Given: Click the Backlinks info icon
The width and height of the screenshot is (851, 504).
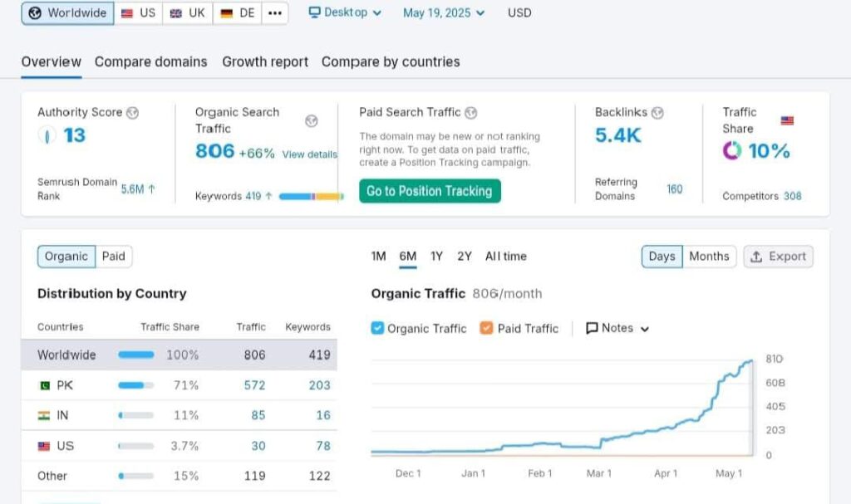Looking at the screenshot, I should tap(657, 113).
